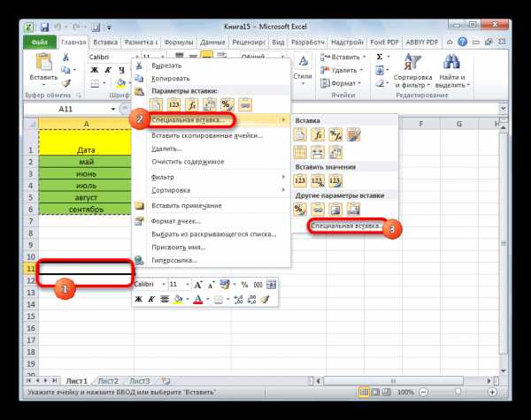This screenshot has width=531, height=420.
Task: Open the Name Box dropdown next to A11
Action: [x=113, y=109]
